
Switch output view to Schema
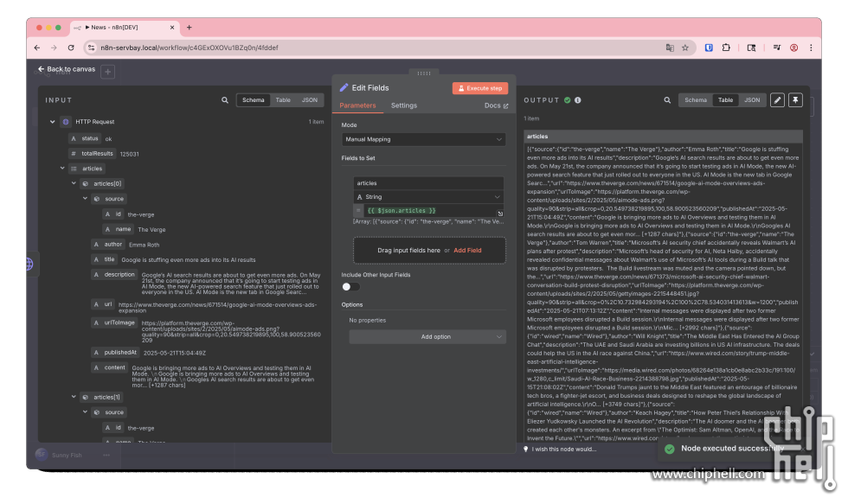coord(696,100)
